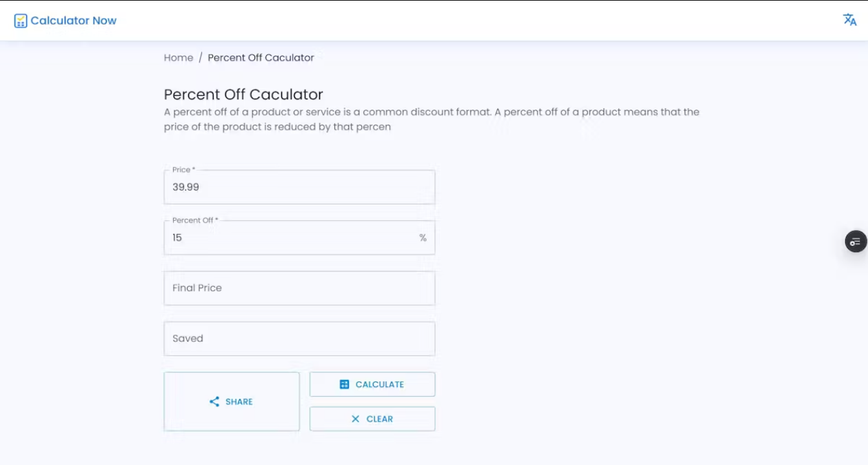Click the Calculator Now logo icon
Screen dimensions: 868x465
click(x=21, y=21)
